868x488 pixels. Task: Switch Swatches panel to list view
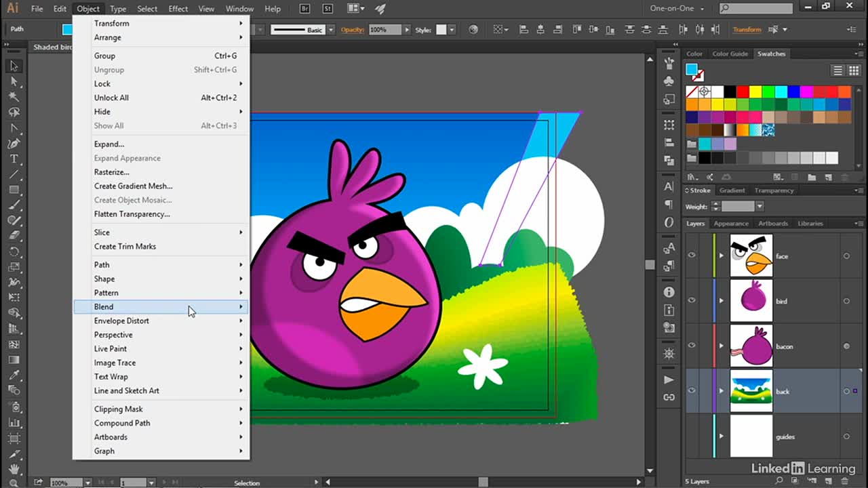[837, 70]
